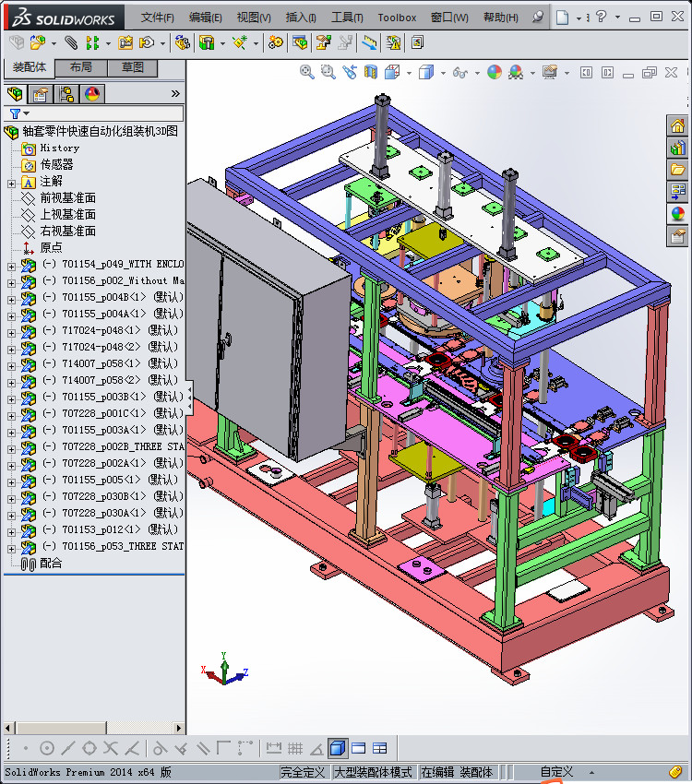692x784 pixels.
Task: Open the 视图(V) menu
Action: click(x=254, y=18)
